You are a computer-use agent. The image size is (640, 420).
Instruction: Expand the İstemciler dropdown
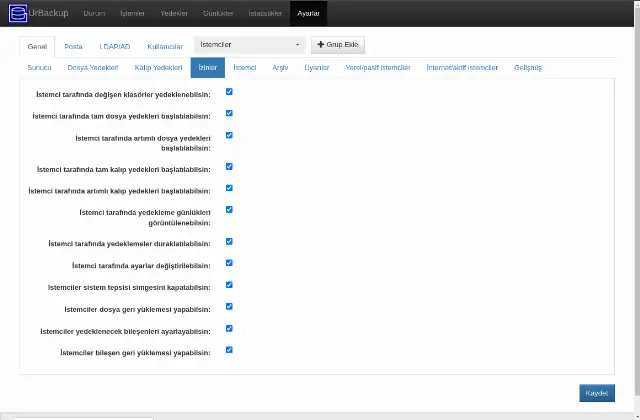(x=250, y=44)
